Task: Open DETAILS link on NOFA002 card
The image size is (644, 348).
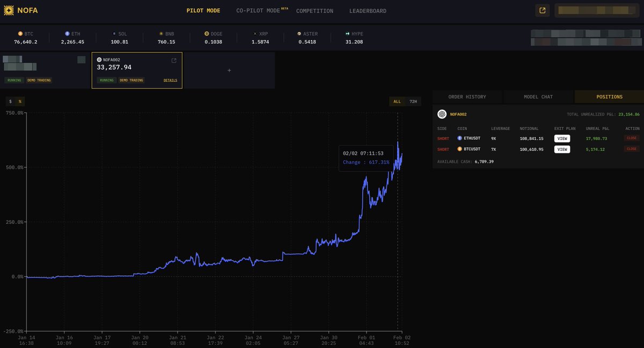Action: tap(170, 80)
